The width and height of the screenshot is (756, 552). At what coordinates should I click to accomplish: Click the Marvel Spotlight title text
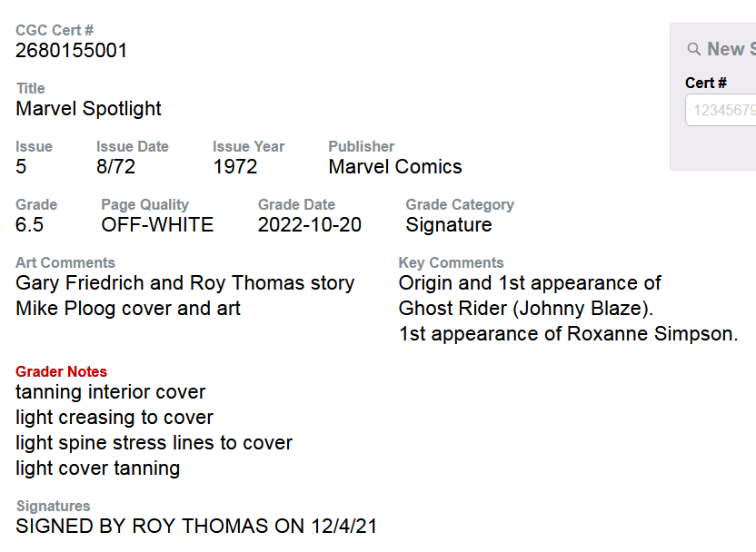coord(88,109)
